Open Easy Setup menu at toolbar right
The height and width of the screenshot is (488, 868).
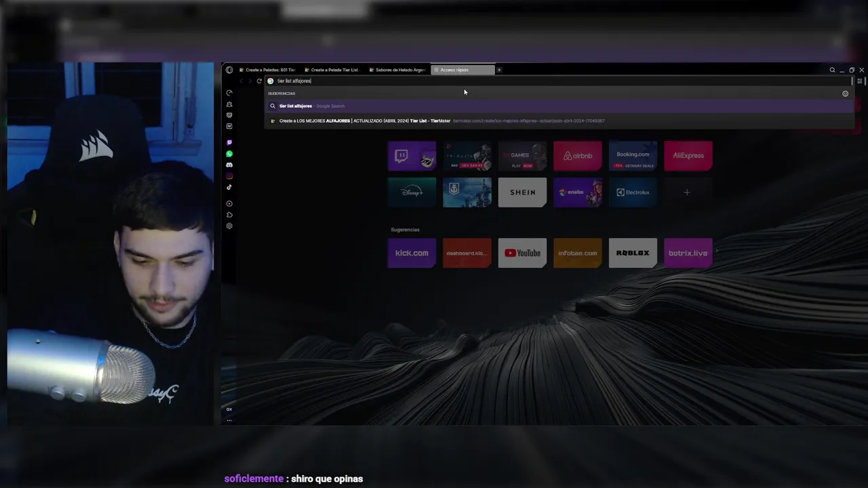coord(859,81)
